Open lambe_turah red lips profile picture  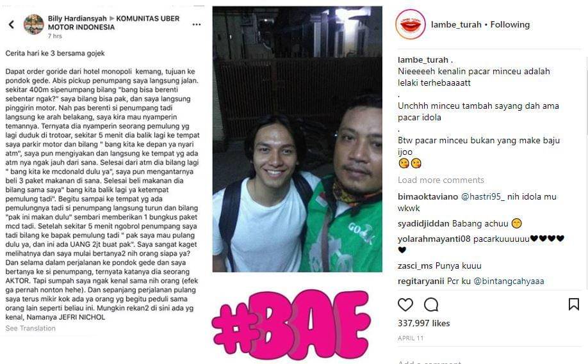coord(410,25)
